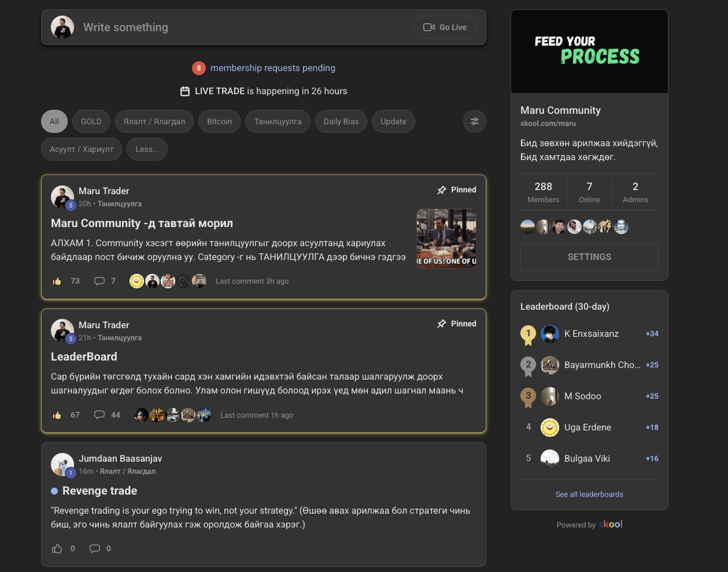Click the comment icon on Revenge trade

pyautogui.click(x=95, y=548)
